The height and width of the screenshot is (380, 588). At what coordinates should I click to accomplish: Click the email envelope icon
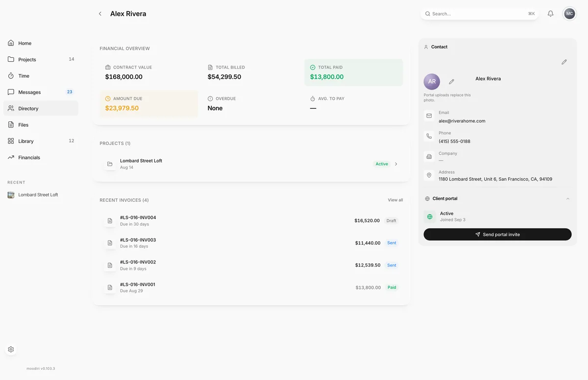(429, 116)
